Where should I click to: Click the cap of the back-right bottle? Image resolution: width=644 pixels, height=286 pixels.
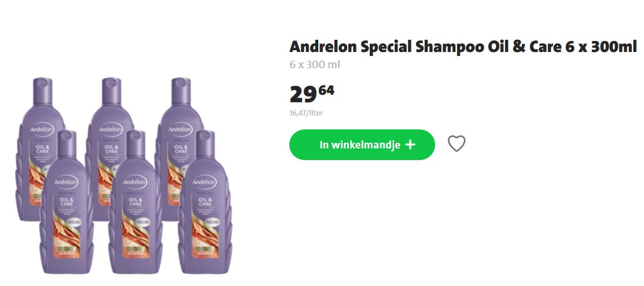tap(181, 91)
